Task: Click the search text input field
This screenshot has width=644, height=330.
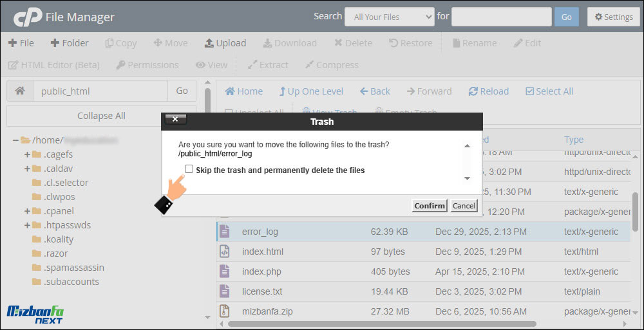Action: pos(500,17)
